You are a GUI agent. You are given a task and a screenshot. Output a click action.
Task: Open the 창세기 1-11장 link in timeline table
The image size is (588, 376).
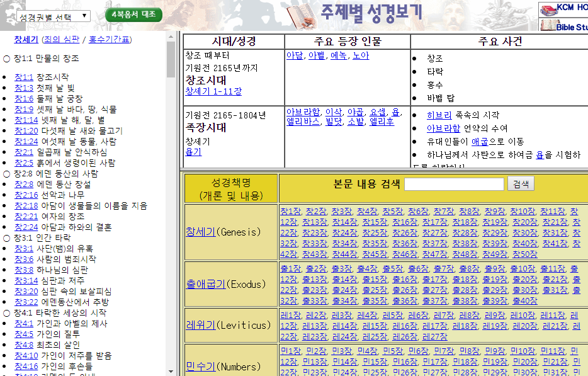coord(213,91)
